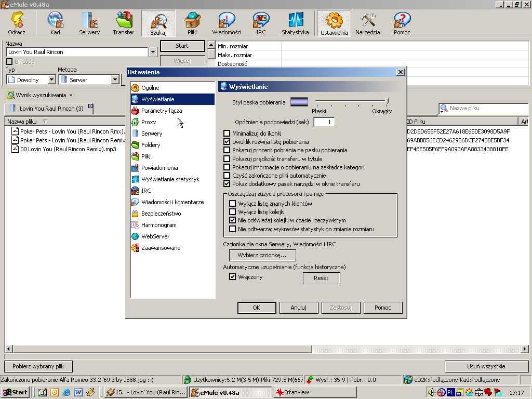This screenshot has width=532, height=399.
Task: Enable Czyść zakończone pliki automatycznie
Action: (227, 176)
